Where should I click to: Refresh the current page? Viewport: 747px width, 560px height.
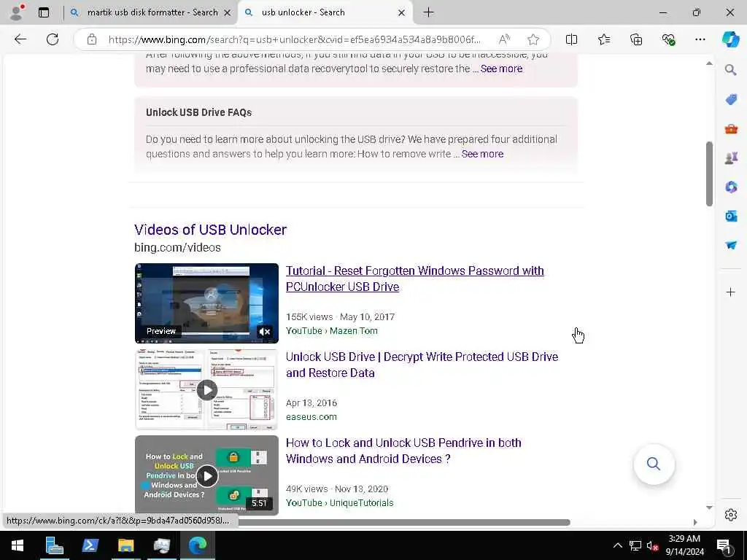pos(53,39)
